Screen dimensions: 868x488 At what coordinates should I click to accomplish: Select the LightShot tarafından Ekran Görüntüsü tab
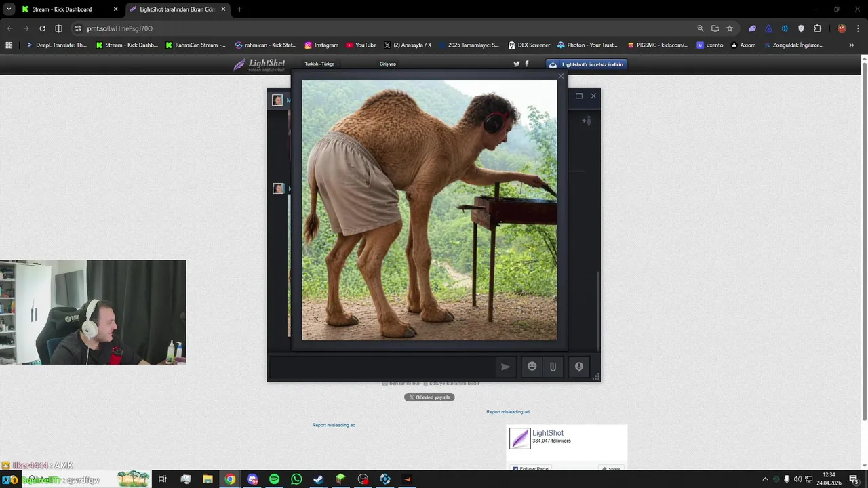[177, 9]
